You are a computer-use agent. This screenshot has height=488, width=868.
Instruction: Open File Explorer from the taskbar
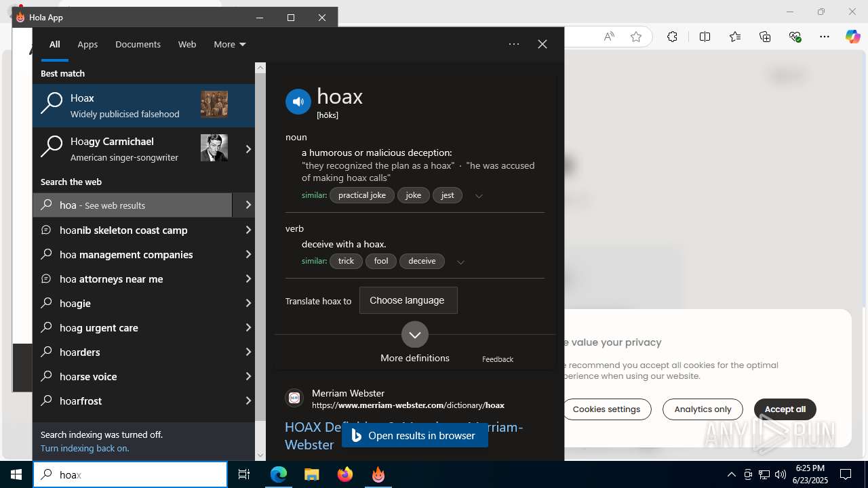(x=311, y=474)
